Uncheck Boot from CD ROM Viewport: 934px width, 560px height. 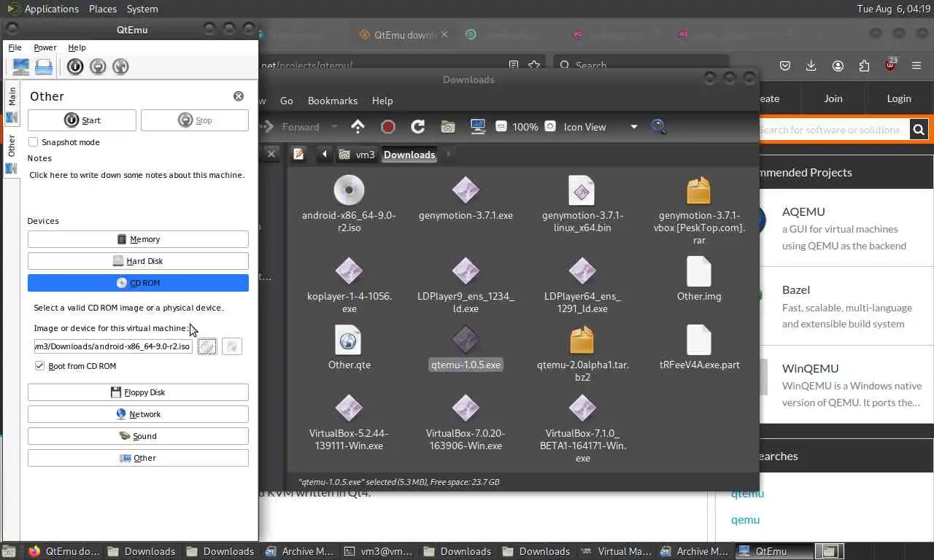click(39, 366)
